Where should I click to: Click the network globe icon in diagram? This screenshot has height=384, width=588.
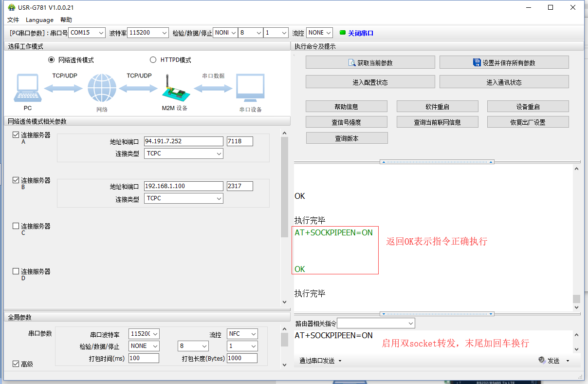(x=102, y=89)
